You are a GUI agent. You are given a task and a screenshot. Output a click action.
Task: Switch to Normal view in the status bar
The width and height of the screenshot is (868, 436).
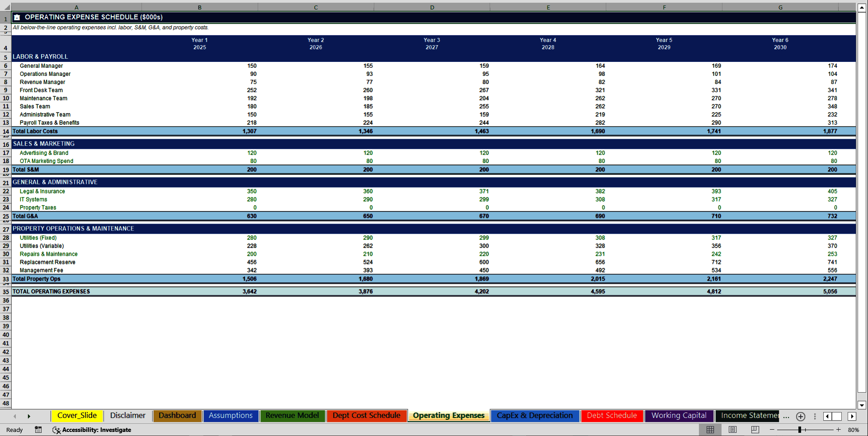(x=710, y=430)
